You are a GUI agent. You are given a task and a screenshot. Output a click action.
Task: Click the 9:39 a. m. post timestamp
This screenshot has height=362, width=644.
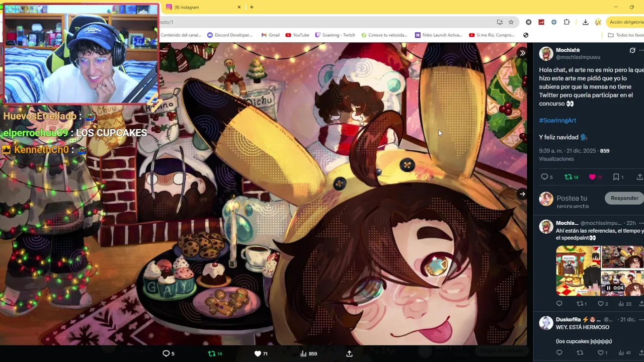tap(569, 151)
